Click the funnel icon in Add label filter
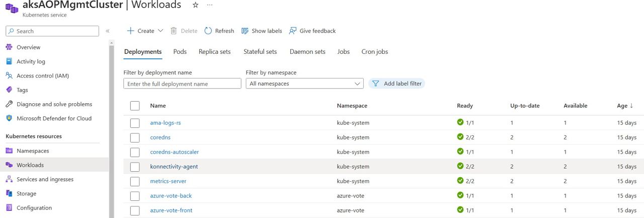 tap(375, 84)
